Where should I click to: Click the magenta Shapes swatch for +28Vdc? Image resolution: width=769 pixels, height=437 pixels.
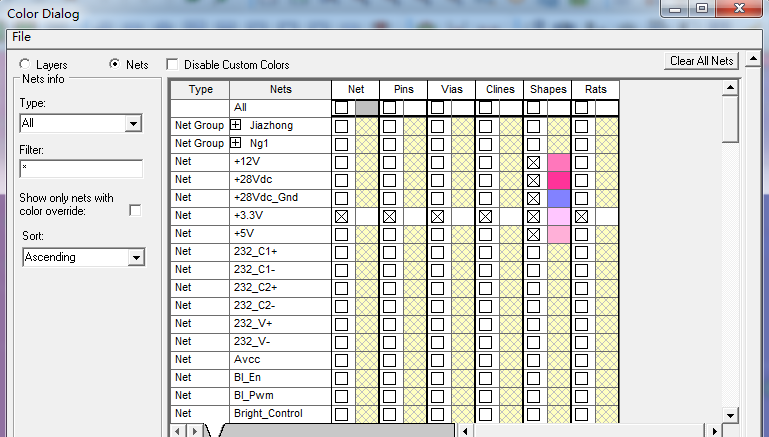[559, 180]
